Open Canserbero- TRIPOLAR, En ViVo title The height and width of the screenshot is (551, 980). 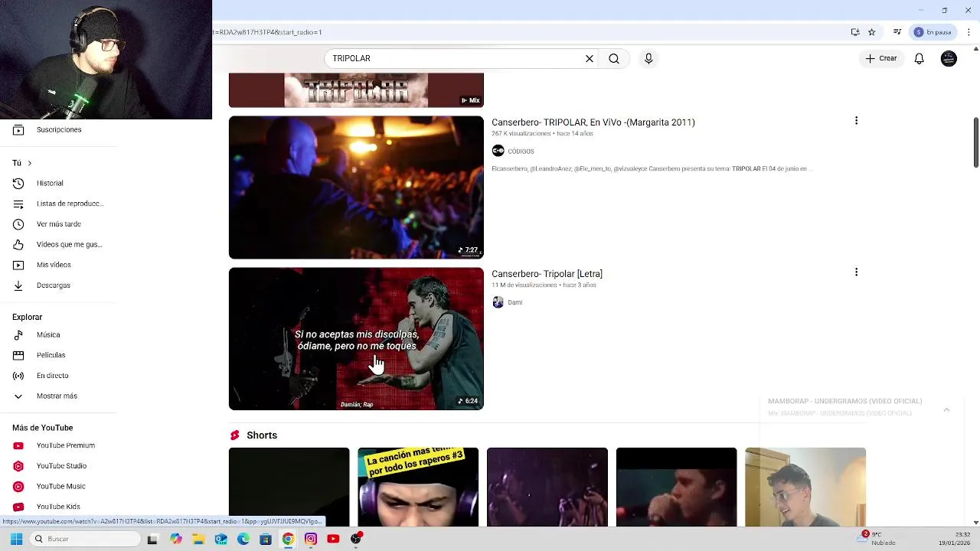click(593, 122)
